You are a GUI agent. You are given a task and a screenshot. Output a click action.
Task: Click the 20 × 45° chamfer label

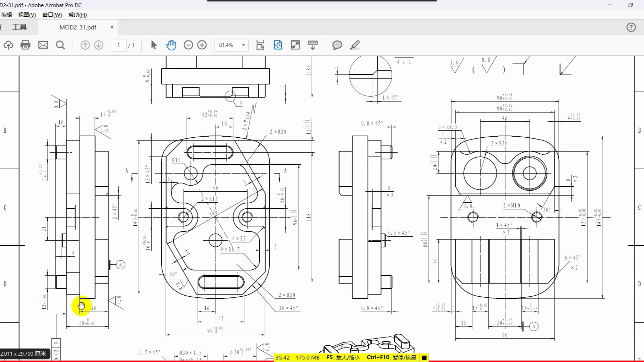tap(288, 308)
